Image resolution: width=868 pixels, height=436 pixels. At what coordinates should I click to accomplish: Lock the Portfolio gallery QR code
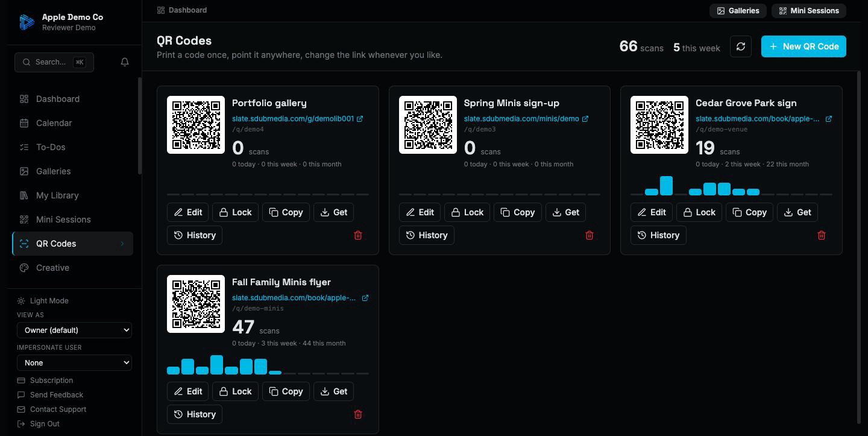(x=235, y=212)
